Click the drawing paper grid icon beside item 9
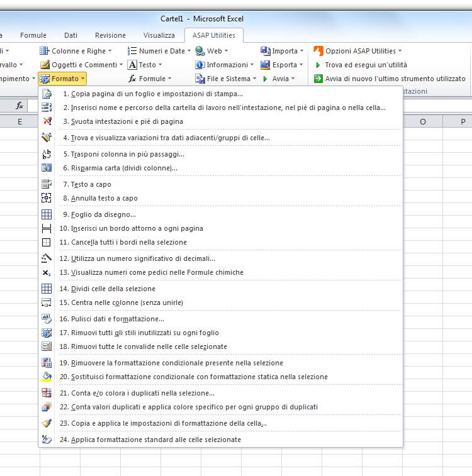472x476 pixels. (47, 214)
